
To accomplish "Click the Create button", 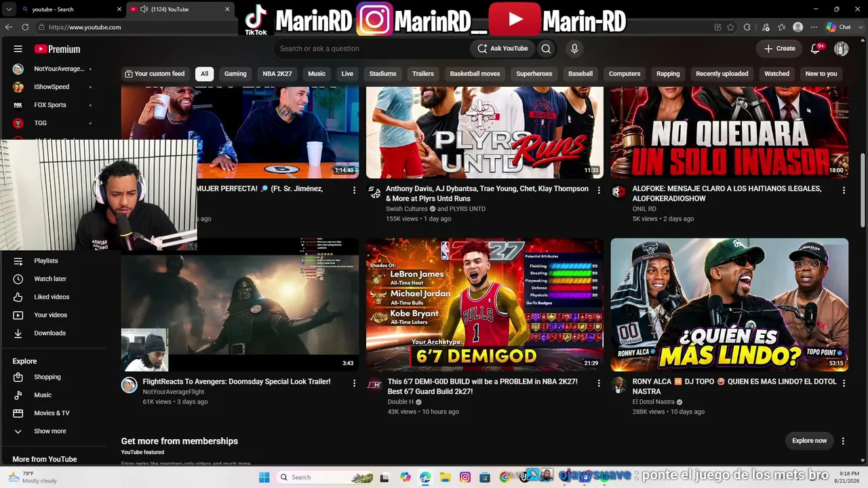I will tap(780, 49).
